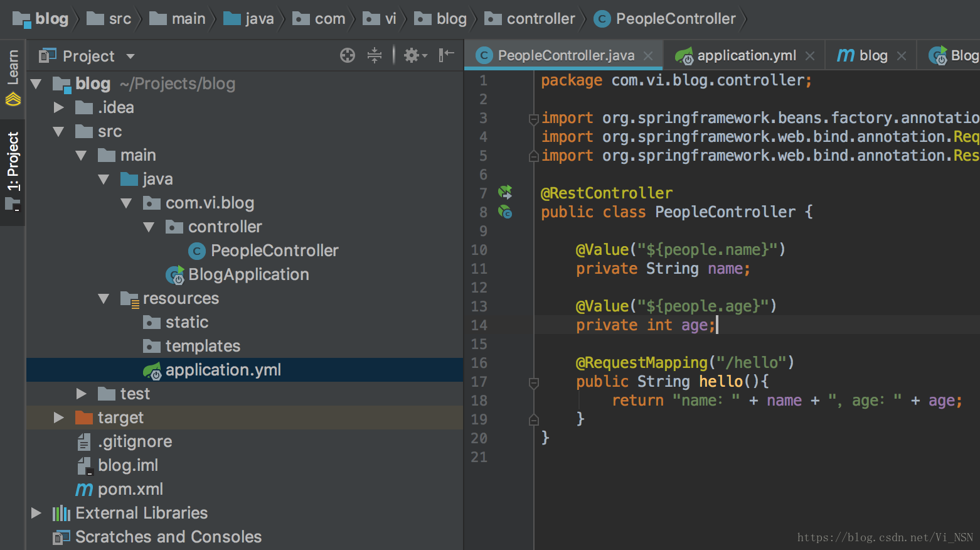The width and height of the screenshot is (980, 550).
Task: Open the Project panel settings gear
Action: pos(415,55)
